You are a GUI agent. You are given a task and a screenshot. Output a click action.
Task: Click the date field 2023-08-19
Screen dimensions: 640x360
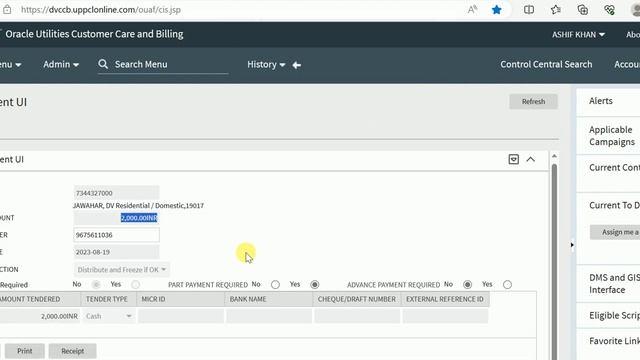[x=116, y=252]
